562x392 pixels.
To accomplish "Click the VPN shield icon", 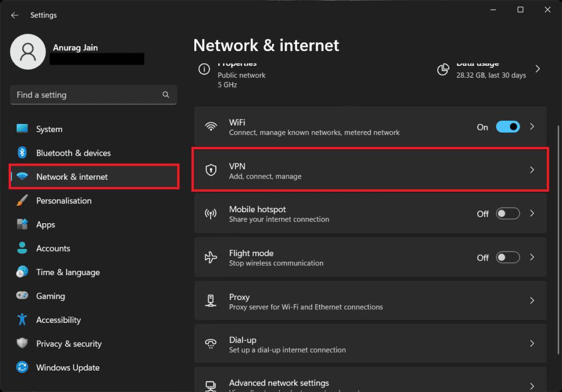I will pyautogui.click(x=211, y=170).
